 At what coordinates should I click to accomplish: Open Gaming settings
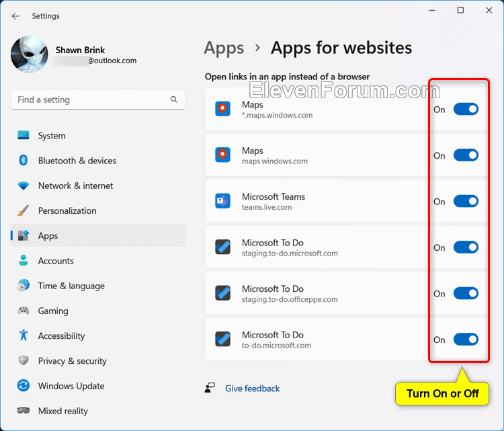98,311
